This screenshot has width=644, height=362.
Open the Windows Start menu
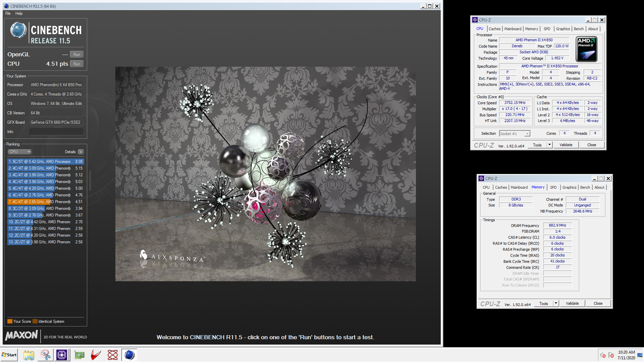click(9, 355)
